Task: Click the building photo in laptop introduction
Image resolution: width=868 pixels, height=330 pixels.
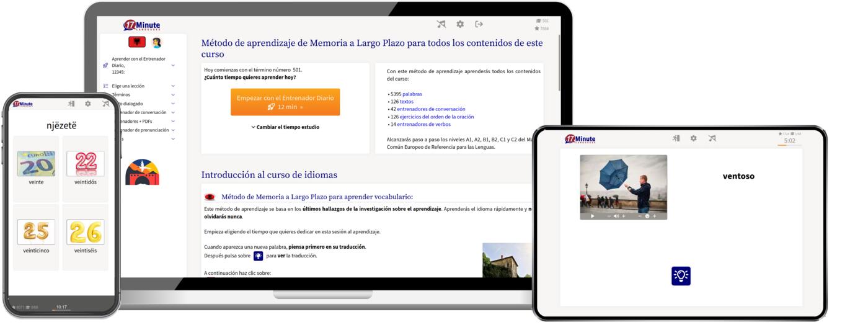Action: (507, 260)
